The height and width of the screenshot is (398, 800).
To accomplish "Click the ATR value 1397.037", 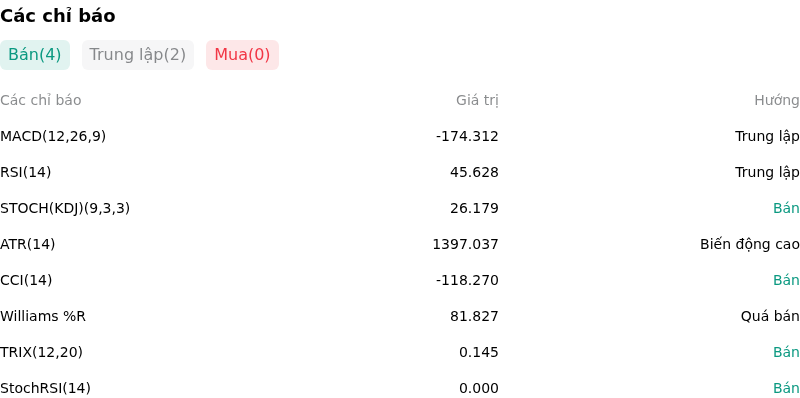I will [x=465, y=244].
